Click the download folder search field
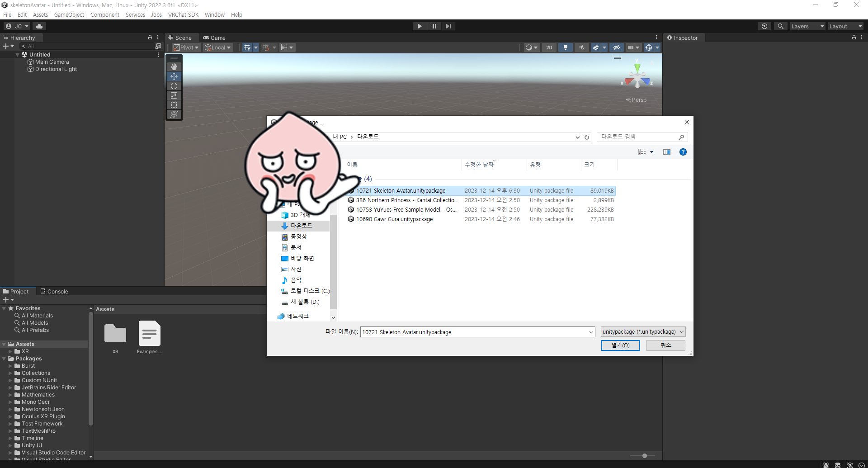The image size is (868, 468). point(642,137)
